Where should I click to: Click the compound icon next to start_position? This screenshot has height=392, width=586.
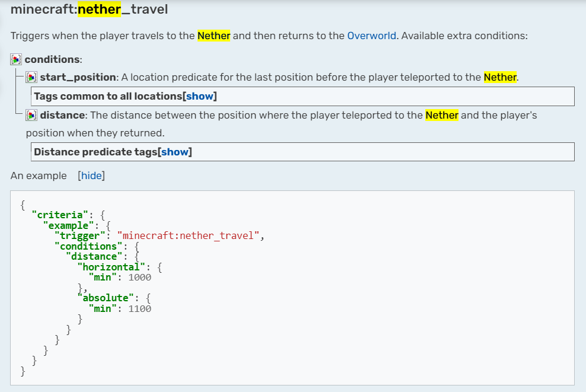32,77
